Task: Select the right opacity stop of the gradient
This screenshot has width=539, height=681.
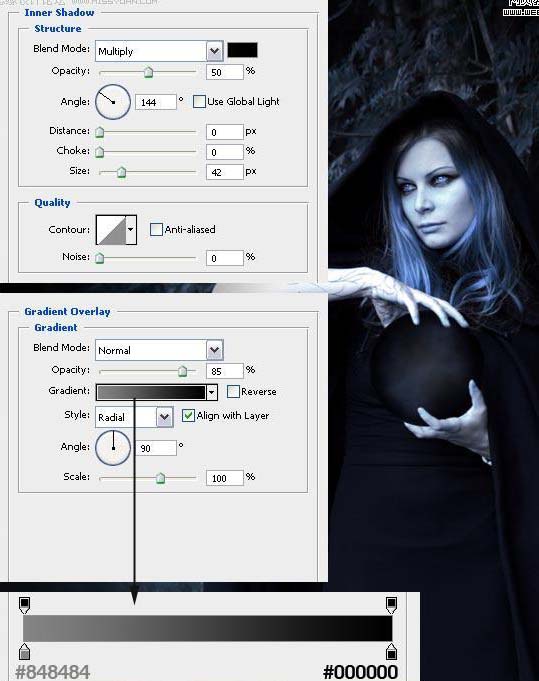Action: (391, 605)
